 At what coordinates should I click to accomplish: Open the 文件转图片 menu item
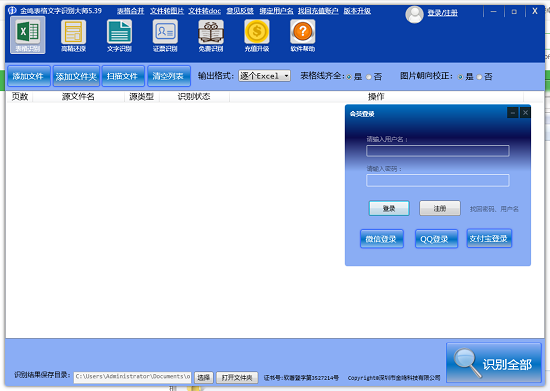click(167, 11)
